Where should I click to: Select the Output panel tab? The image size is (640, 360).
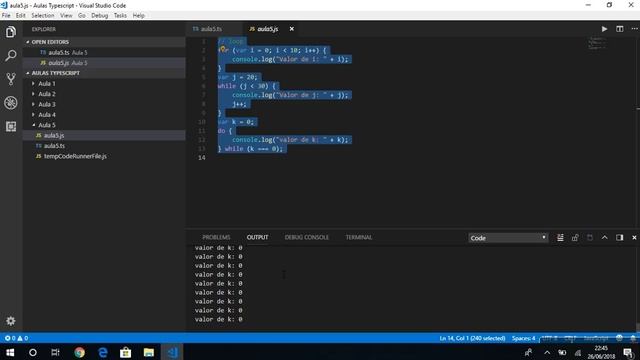point(258,238)
